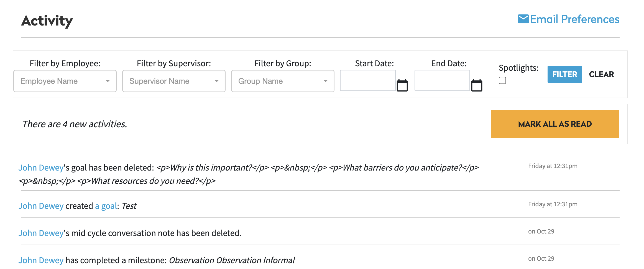Click the CLEAR button
644x269 pixels.
(601, 74)
